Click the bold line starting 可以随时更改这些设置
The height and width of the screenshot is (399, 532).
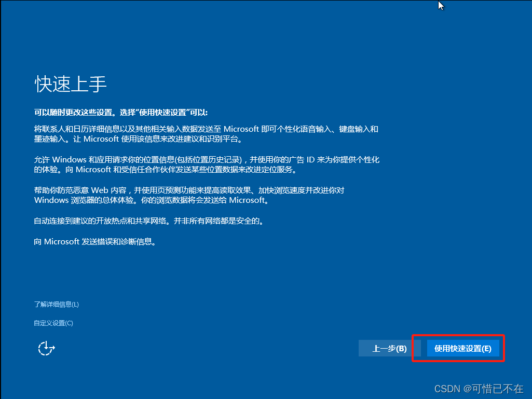point(121,112)
